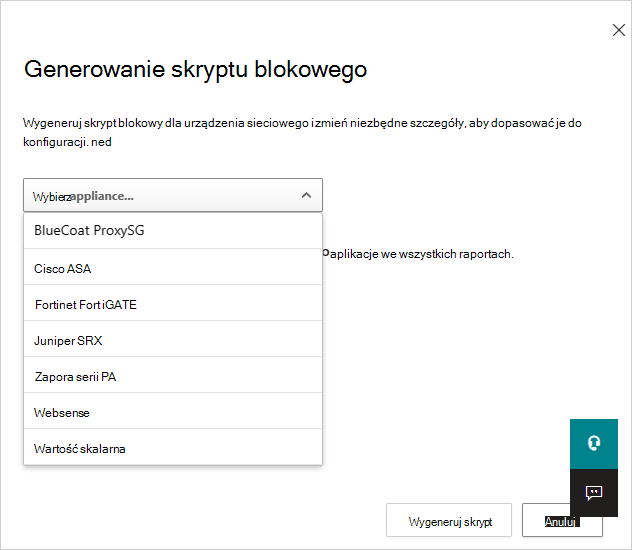This screenshot has width=632, height=550.
Task: Select Cisco ASA option
Action: (173, 267)
